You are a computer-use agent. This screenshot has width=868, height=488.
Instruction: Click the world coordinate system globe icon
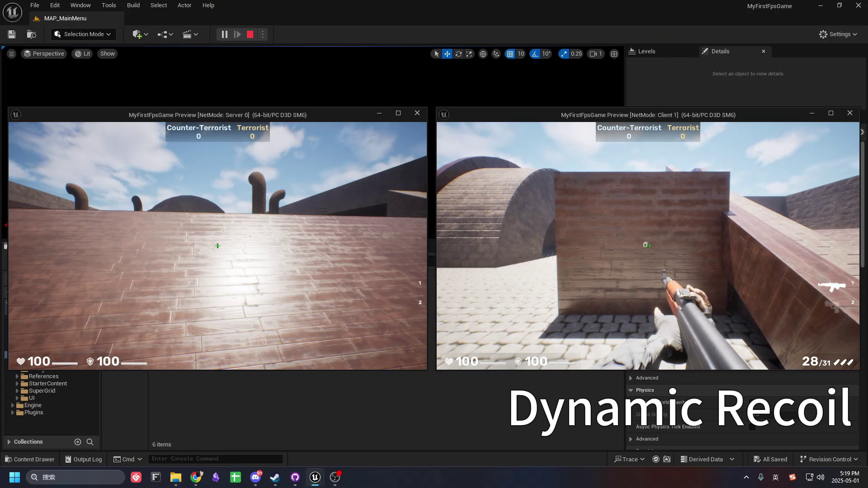483,54
